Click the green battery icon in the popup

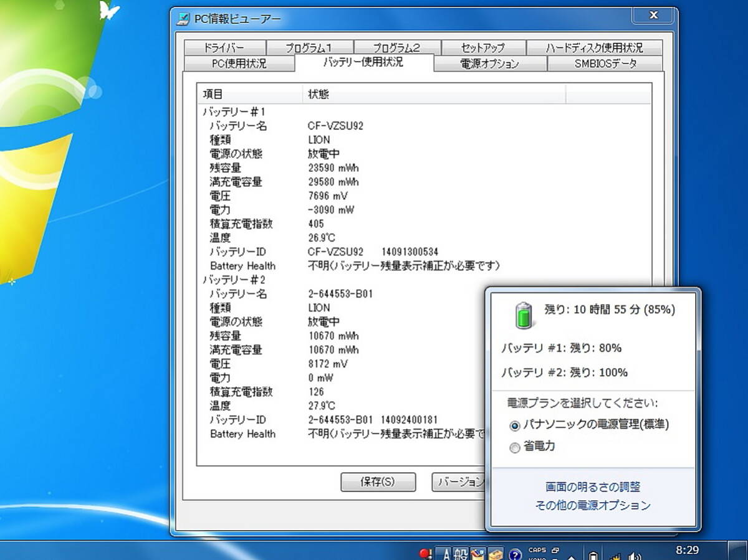click(524, 315)
